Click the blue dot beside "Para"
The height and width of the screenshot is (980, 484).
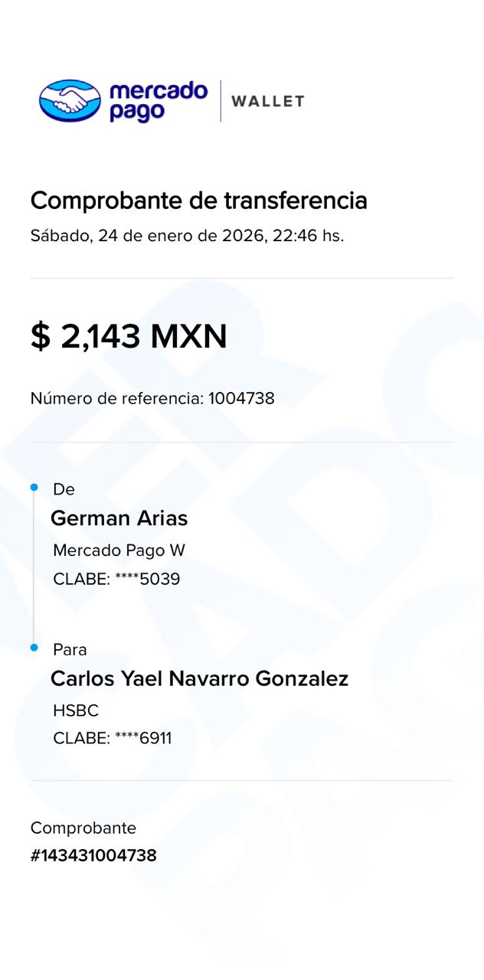point(34,648)
